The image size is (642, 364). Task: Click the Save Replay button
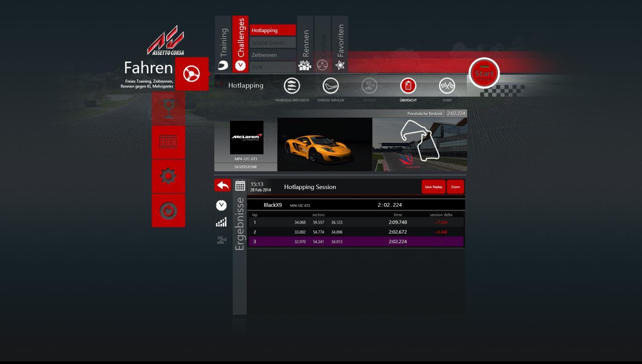coord(433,187)
